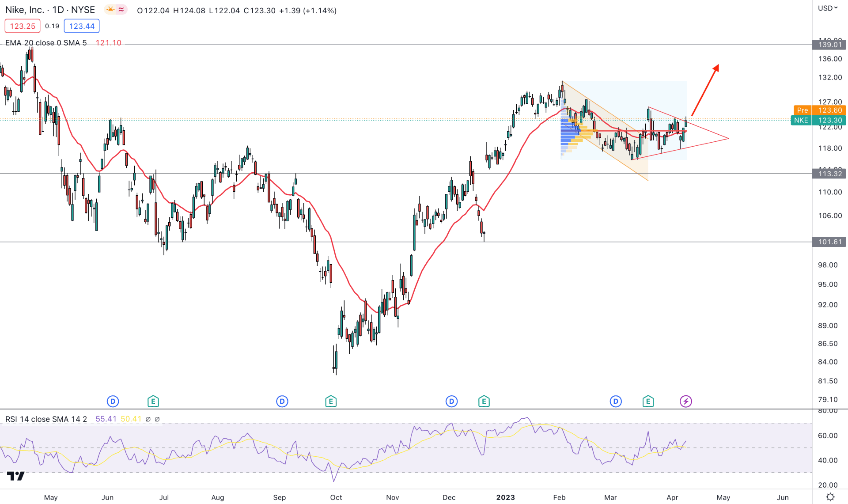Click the 139.01 horizontal line price label
Image resolution: width=848 pixels, height=504 pixels.
pyautogui.click(x=829, y=45)
